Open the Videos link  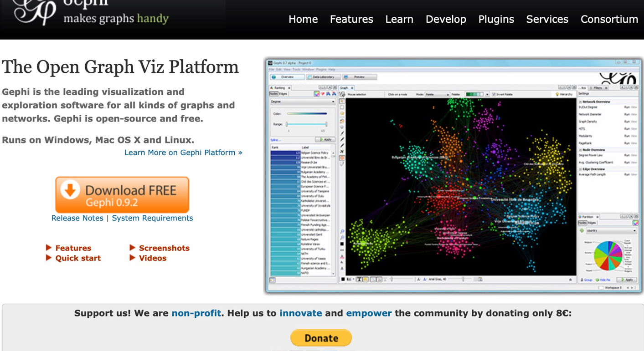(153, 258)
